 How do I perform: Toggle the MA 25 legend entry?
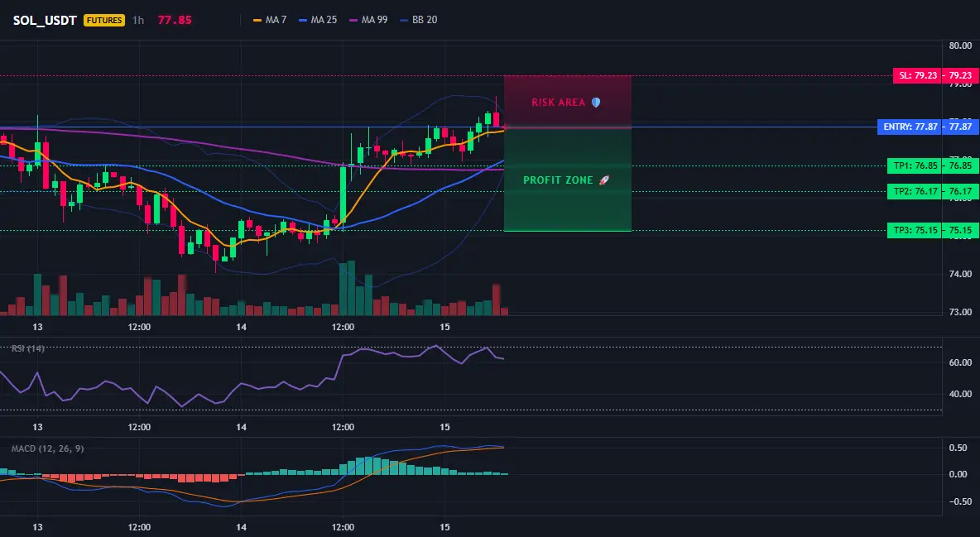coord(318,20)
